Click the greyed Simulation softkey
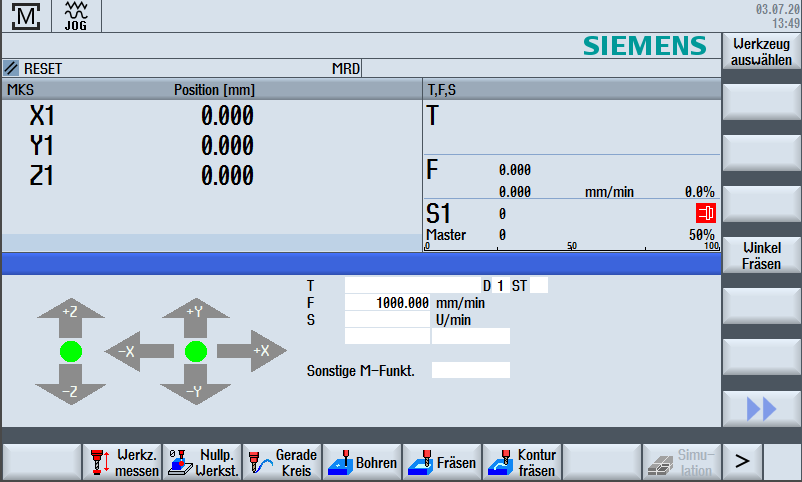The image size is (802, 482). [681, 463]
